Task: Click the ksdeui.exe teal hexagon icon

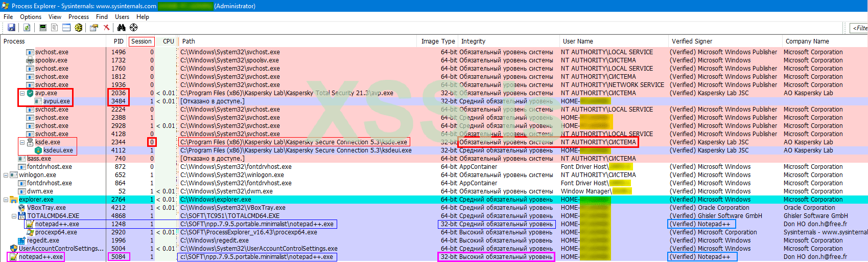Action: tap(38, 150)
